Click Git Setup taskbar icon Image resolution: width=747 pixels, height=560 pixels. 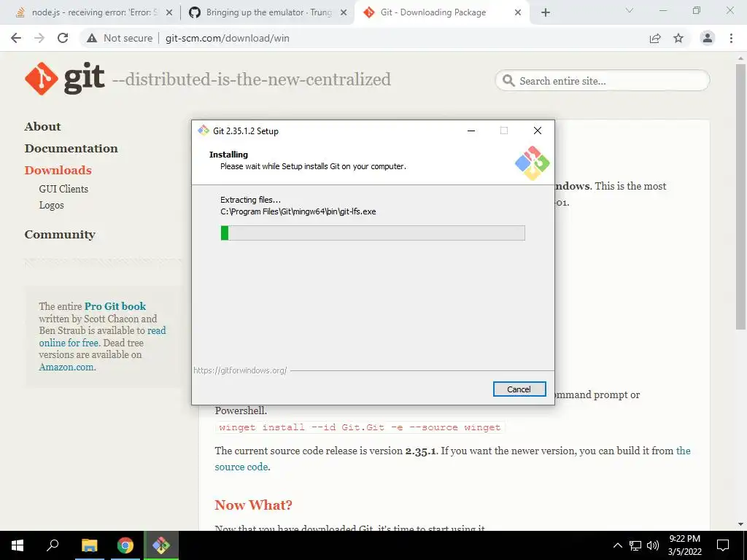point(161,545)
